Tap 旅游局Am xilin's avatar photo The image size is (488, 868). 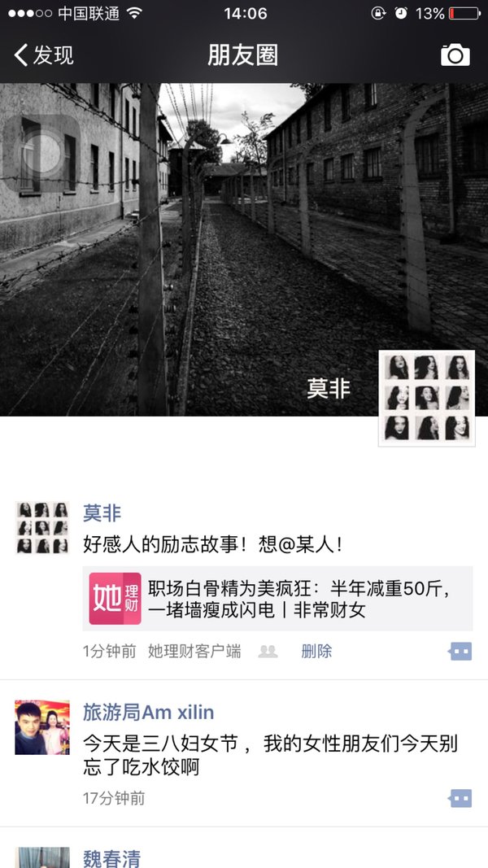pyautogui.click(x=42, y=726)
